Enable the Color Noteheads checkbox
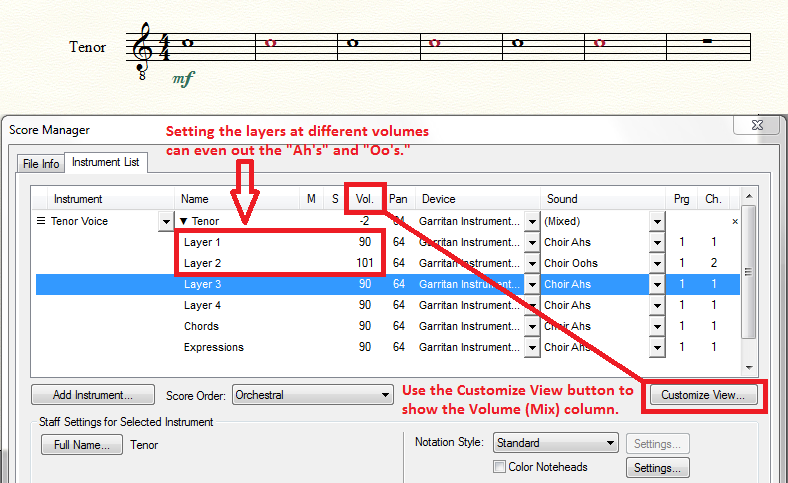The width and height of the screenshot is (788, 483). 500,467
